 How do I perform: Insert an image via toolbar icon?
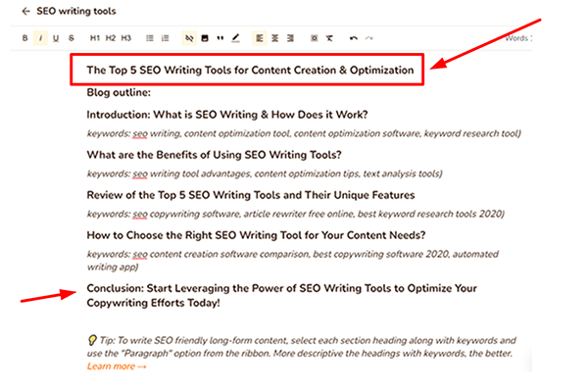coord(205,38)
